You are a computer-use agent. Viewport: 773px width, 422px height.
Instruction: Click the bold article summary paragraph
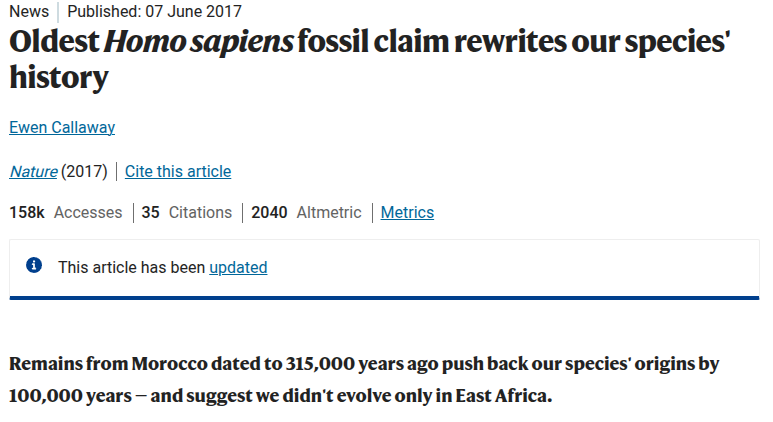[364, 379]
